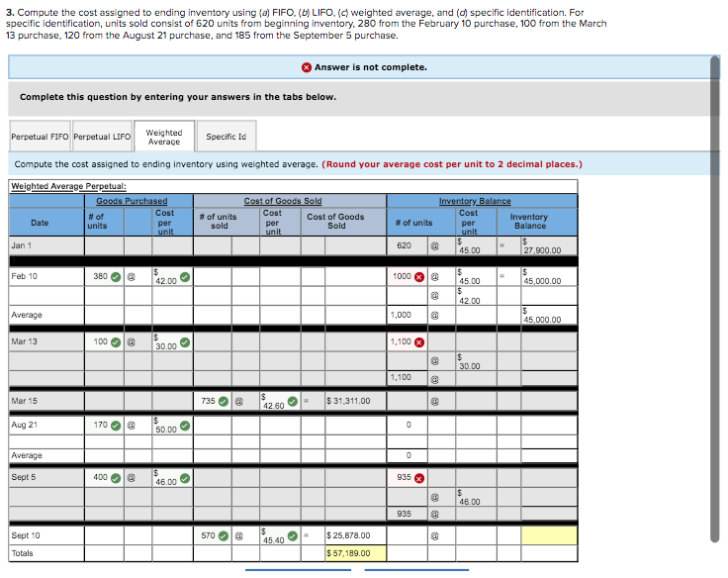Click the Sept 10 cost per unit field 45.40
Screen dimensions: 728x578
(280, 535)
